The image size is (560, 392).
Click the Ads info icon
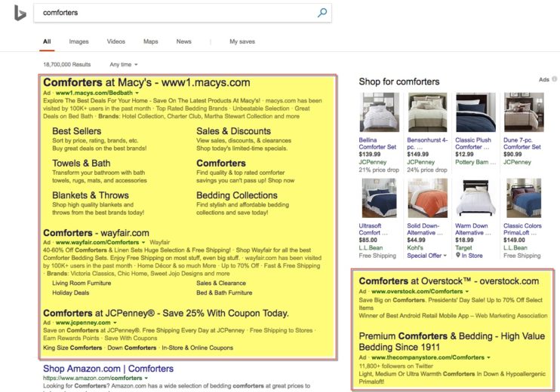point(555,79)
